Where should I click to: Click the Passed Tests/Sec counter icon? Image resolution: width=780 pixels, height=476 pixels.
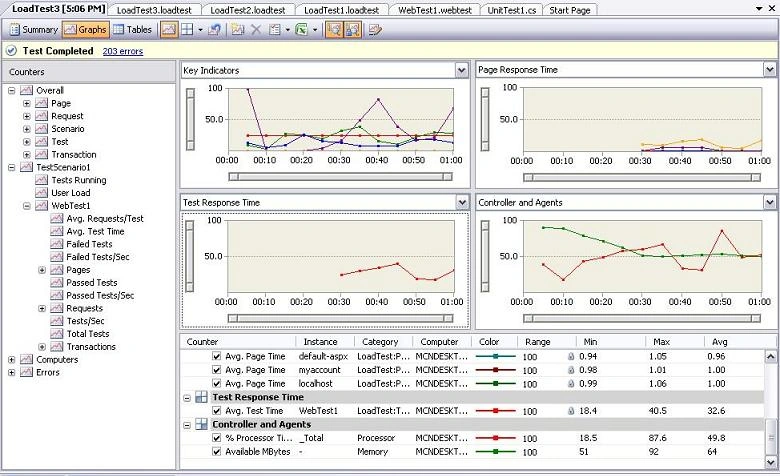coord(57,295)
